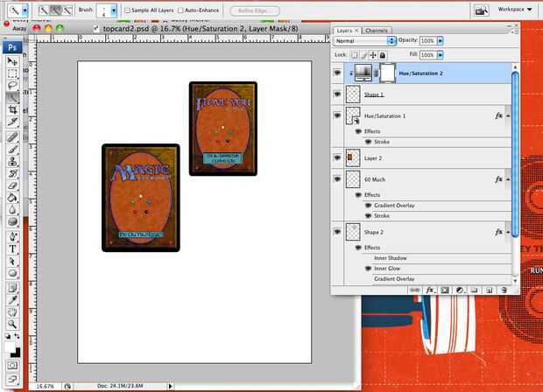The height and width of the screenshot is (392, 543).
Task: Open the Opacity slider arrow
Action: coord(440,41)
